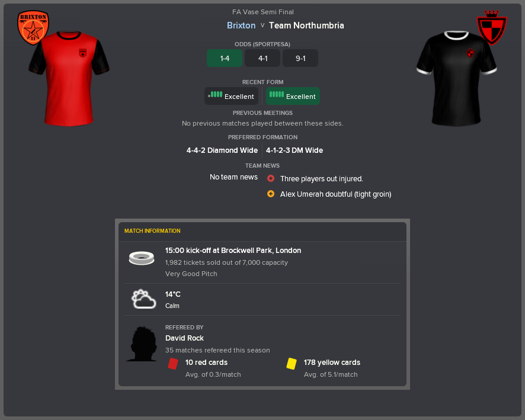Select the 4-1 draw odds
The width and height of the screenshot is (525, 420).
262,58
